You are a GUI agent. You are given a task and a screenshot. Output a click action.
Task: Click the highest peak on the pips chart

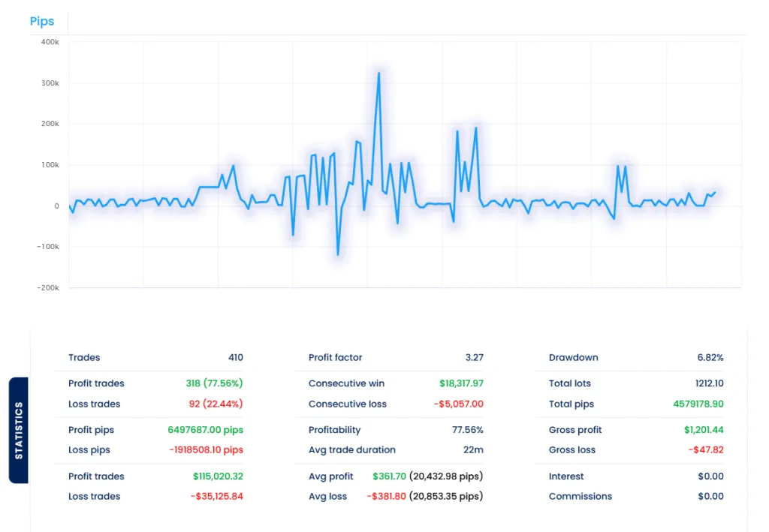click(x=379, y=73)
